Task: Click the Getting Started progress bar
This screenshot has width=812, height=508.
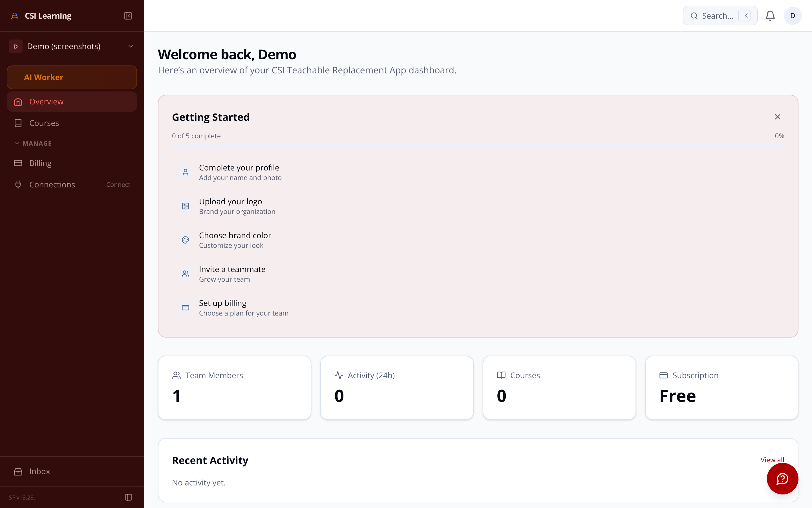Action: click(478, 145)
